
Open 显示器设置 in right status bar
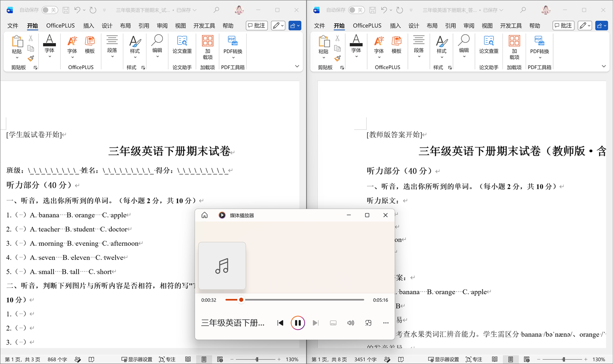[443, 359]
